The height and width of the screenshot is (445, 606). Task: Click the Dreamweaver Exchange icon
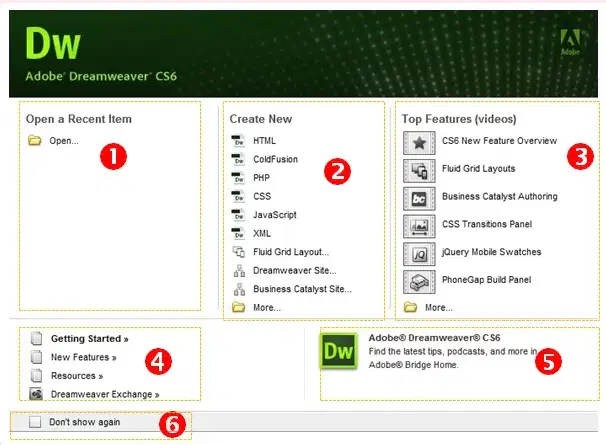click(x=36, y=394)
